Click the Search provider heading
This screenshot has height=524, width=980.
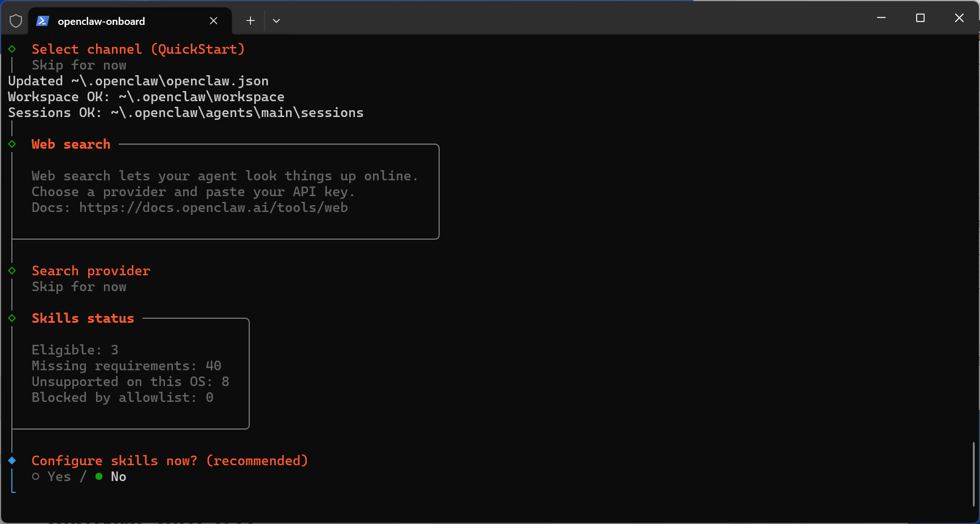tap(91, 271)
